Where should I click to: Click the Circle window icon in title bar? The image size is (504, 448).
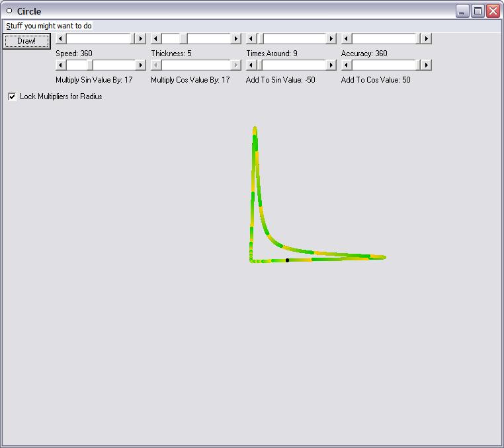[9, 11]
